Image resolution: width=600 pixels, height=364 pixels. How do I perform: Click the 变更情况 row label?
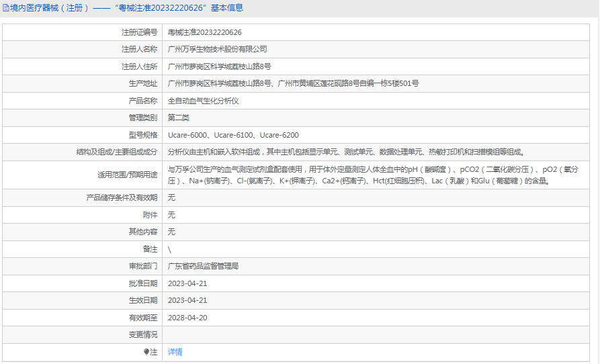click(142, 334)
